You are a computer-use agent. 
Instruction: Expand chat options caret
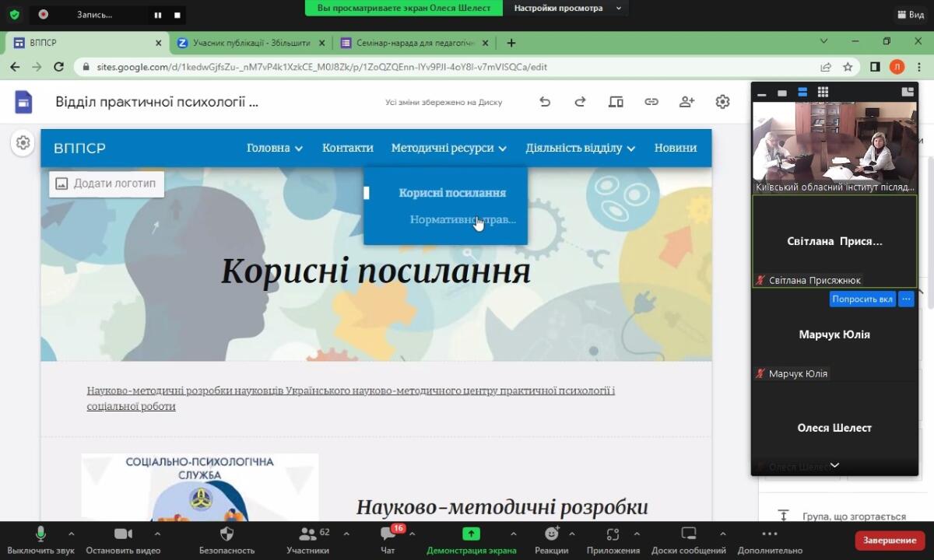pyautogui.click(x=412, y=534)
